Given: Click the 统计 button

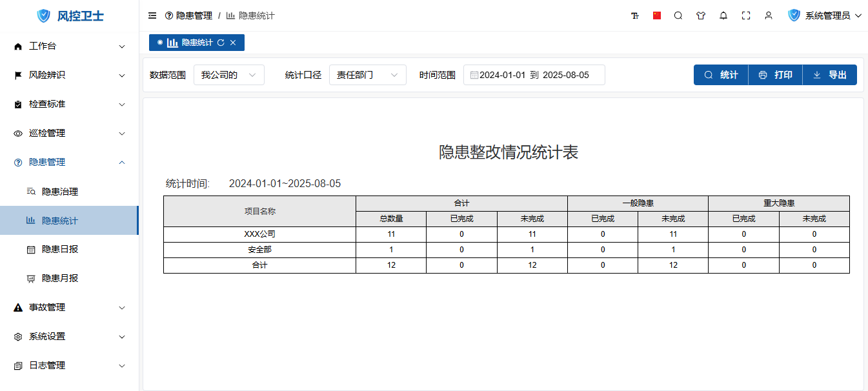Looking at the screenshot, I should pos(721,75).
